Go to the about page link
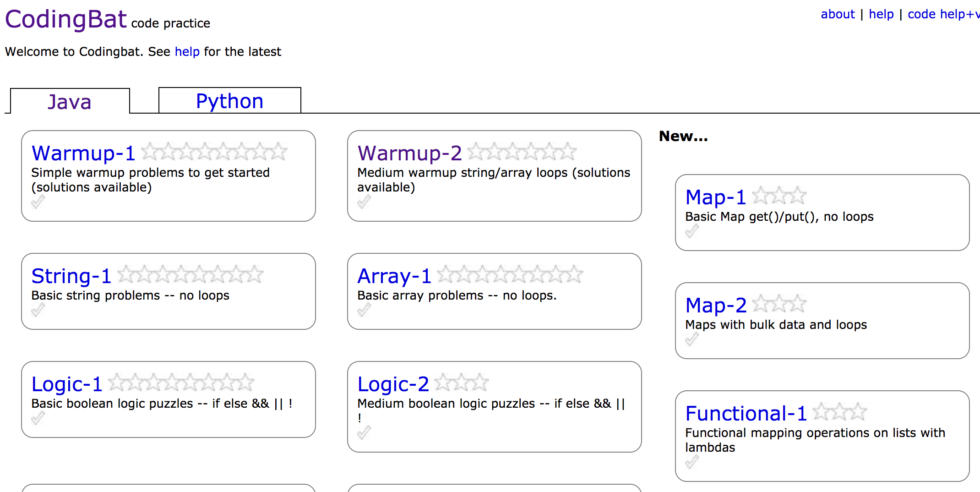980x492 pixels. [x=838, y=14]
